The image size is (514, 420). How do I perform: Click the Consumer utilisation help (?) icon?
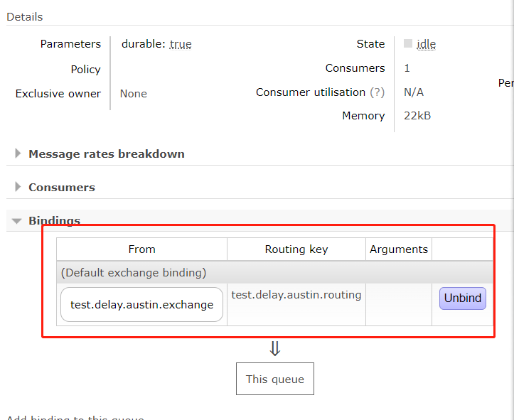point(378,92)
